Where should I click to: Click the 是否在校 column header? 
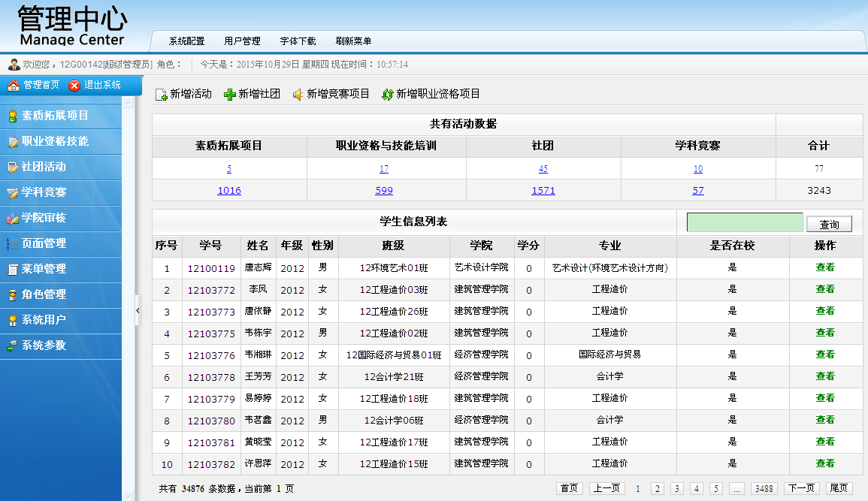733,246
